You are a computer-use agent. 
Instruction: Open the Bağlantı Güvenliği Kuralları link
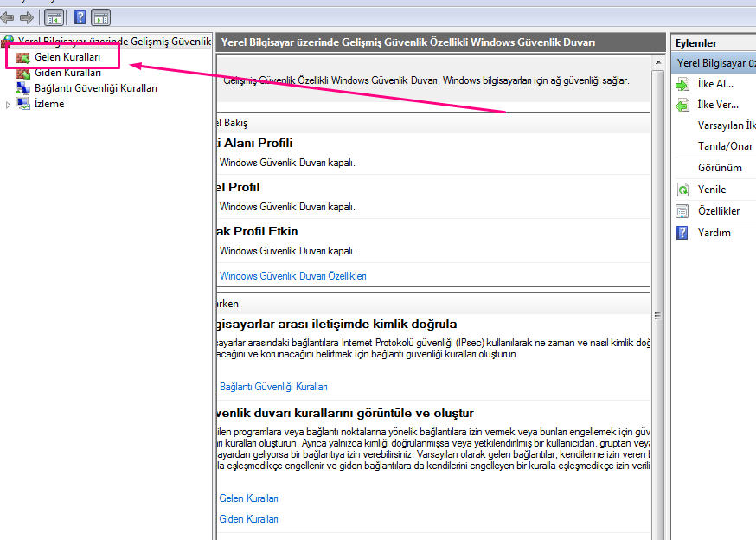click(273, 387)
